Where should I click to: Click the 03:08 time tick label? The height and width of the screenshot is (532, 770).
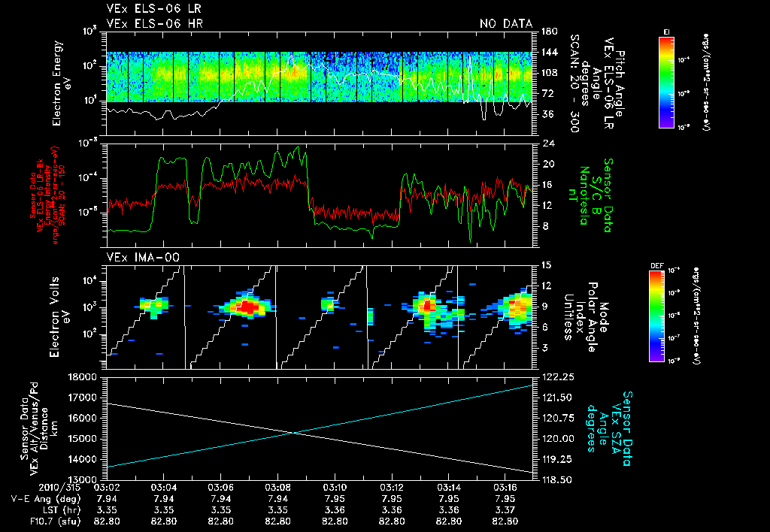(277, 488)
